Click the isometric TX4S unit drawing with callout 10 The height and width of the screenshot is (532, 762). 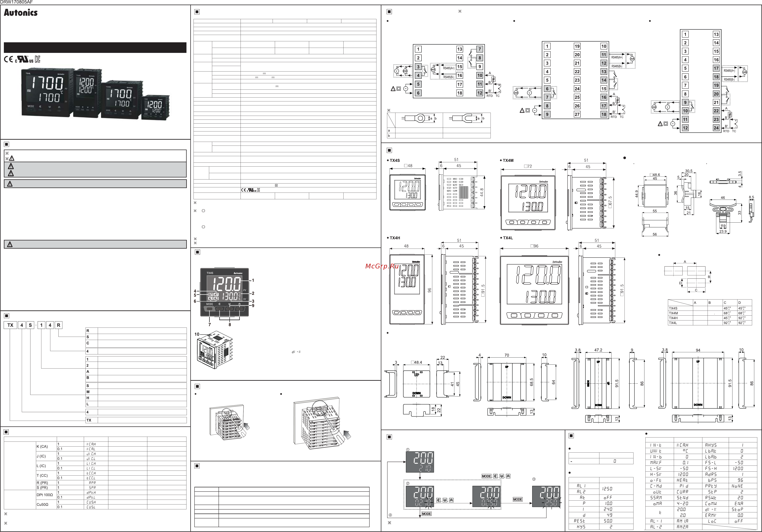pyautogui.click(x=215, y=350)
